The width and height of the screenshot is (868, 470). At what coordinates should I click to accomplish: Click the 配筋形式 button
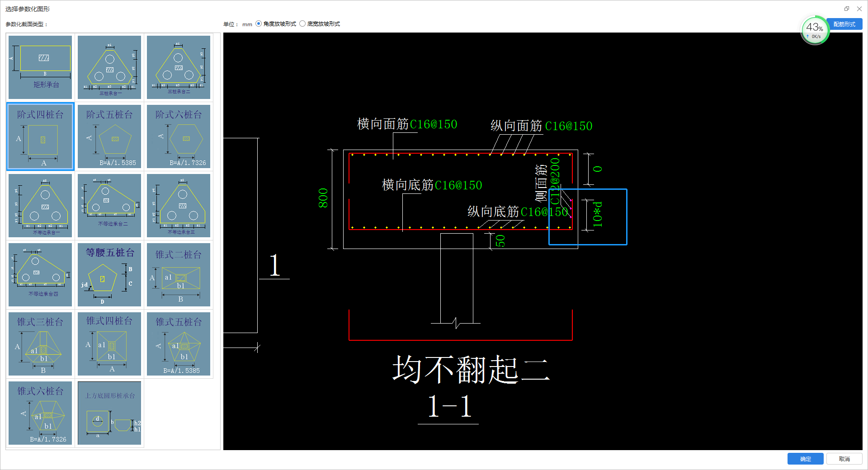click(x=844, y=24)
